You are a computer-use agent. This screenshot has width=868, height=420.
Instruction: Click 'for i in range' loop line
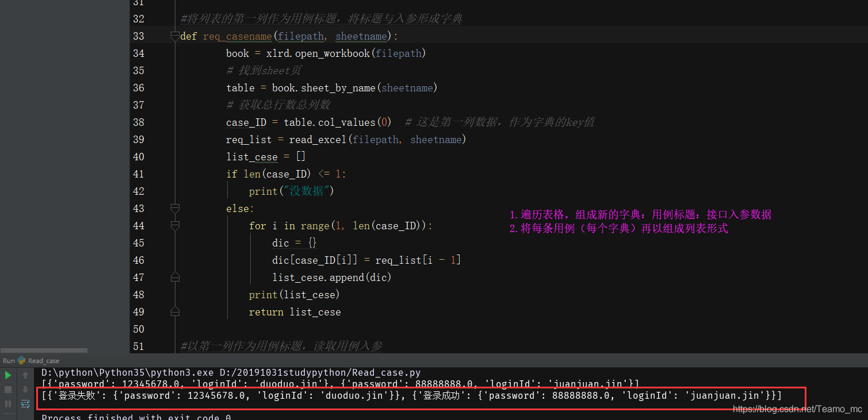pos(341,226)
